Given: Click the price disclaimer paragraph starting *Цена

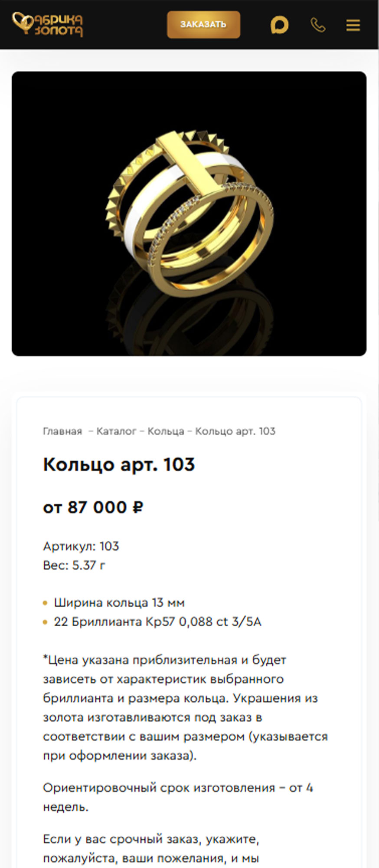Looking at the screenshot, I should [x=185, y=708].
